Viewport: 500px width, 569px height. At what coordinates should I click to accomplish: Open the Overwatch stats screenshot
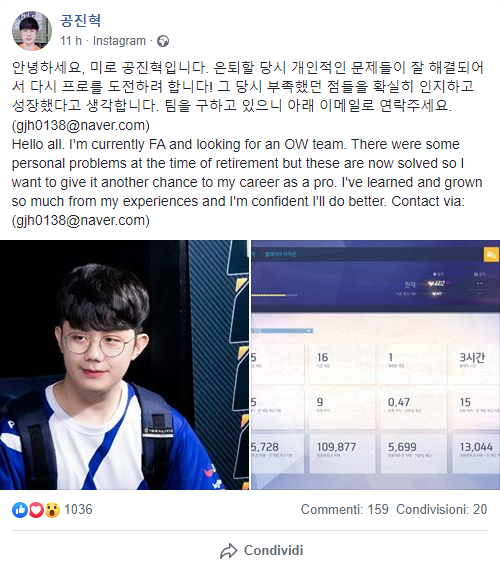tap(376, 365)
